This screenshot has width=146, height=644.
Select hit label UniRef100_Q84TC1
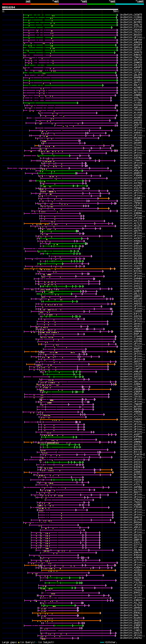tap(131, 83)
